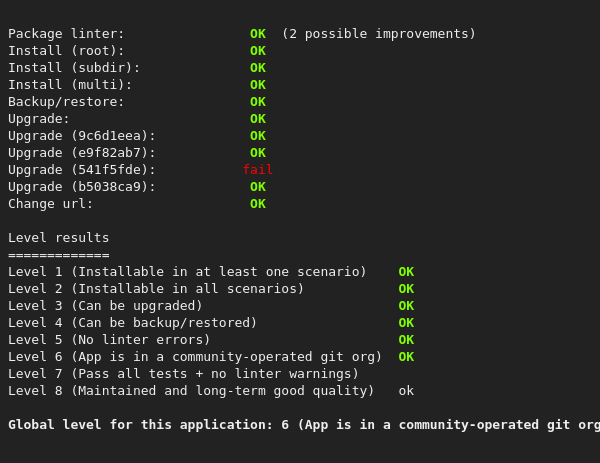Image resolution: width=600 pixels, height=463 pixels.
Task: Select the Level 7 pass all tests line
Action: tap(183, 374)
